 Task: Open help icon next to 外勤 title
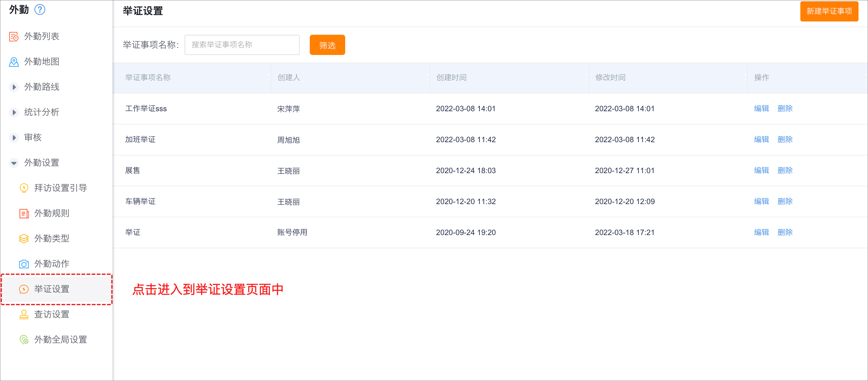[40, 10]
